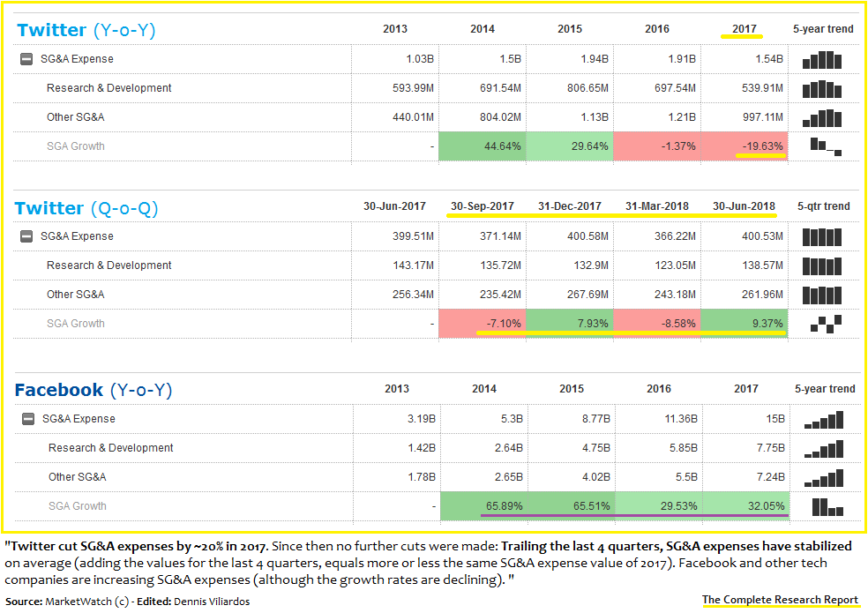Click Twitter Q-o-Q Research & Development sparkline
Viewport: 868px width, 613px height.
pos(822,265)
